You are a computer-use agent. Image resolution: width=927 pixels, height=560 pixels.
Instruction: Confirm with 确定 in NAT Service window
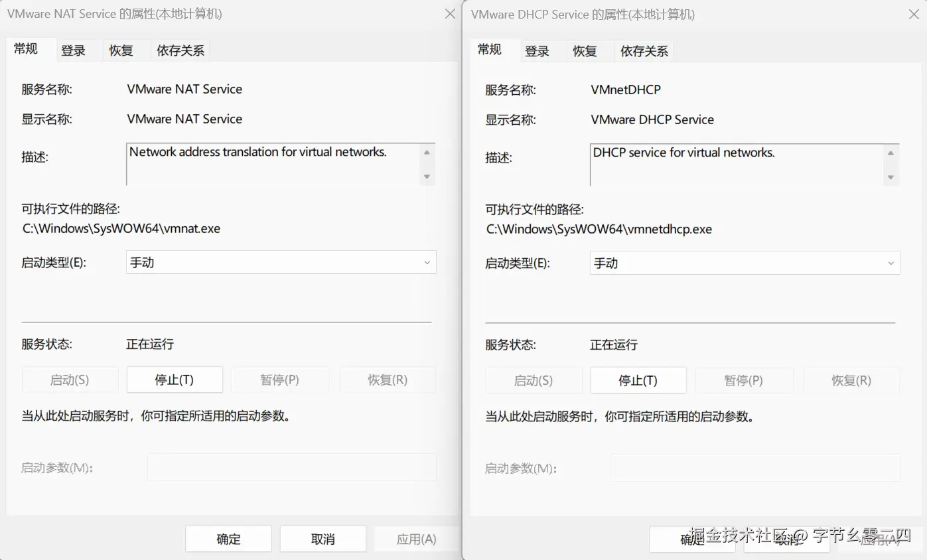228,539
